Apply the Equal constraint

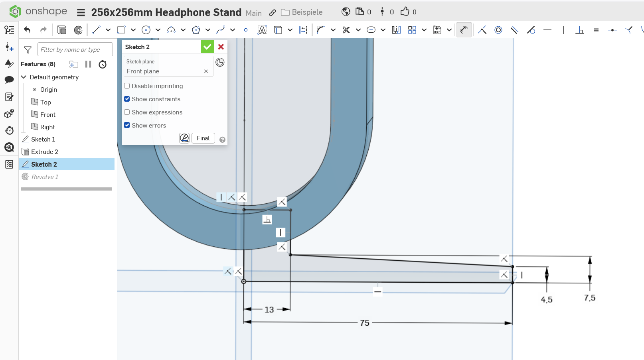pyautogui.click(x=596, y=30)
